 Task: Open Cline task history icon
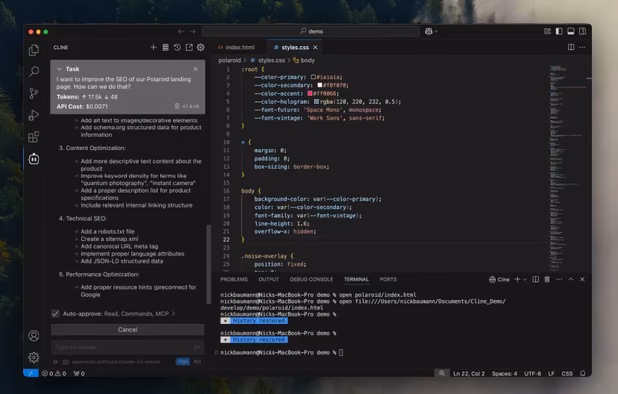(x=177, y=47)
